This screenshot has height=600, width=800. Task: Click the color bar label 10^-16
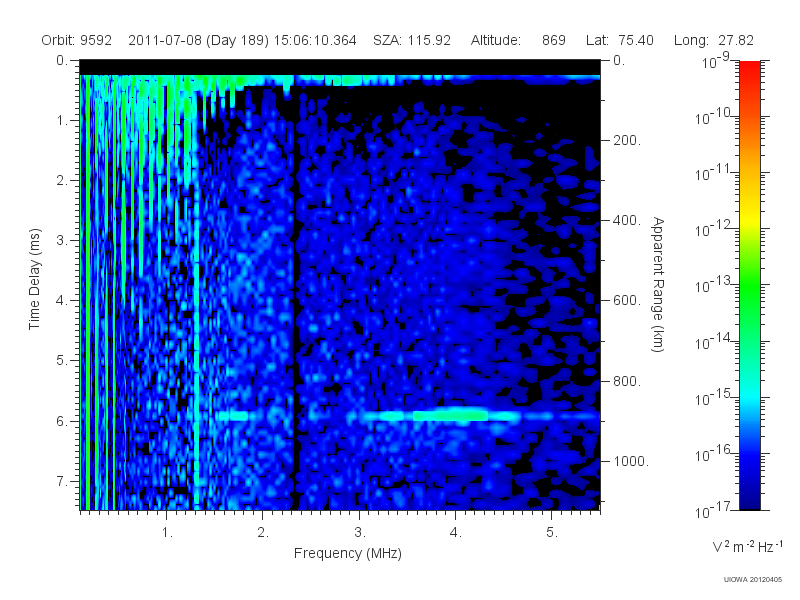point(714,453)
